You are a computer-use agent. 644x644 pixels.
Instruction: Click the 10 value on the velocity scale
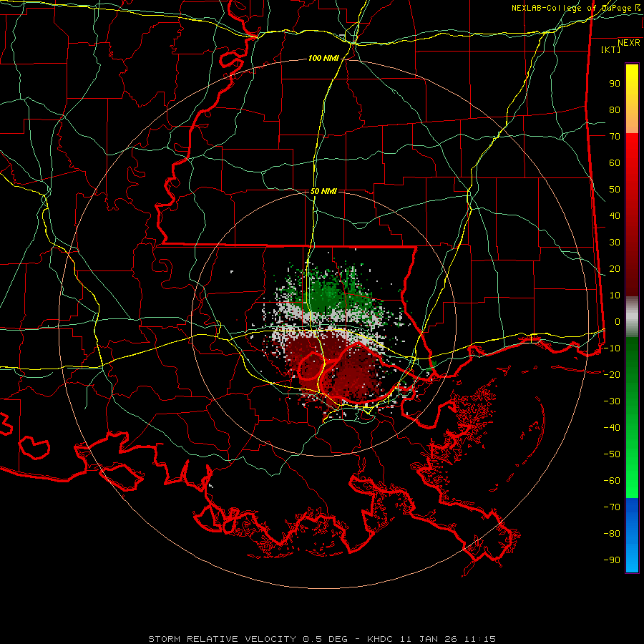pos(615,296)
